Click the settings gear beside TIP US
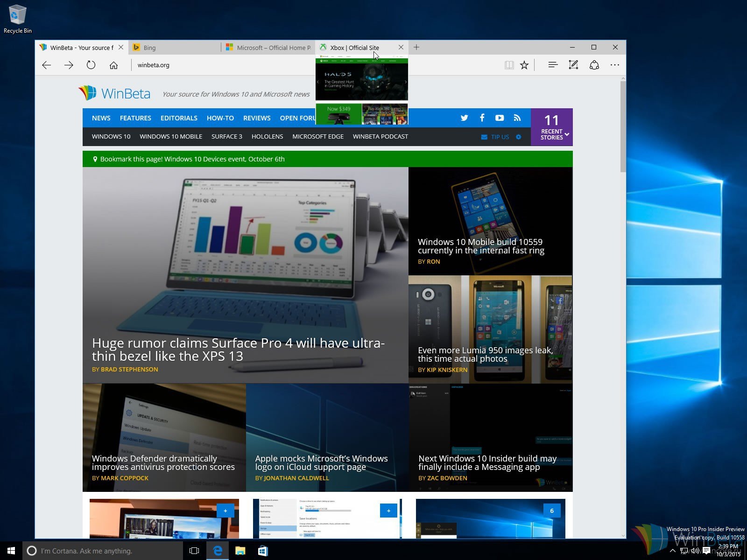Screen dimensions: 747x560 pyautogui.click(x=518, y=137)
